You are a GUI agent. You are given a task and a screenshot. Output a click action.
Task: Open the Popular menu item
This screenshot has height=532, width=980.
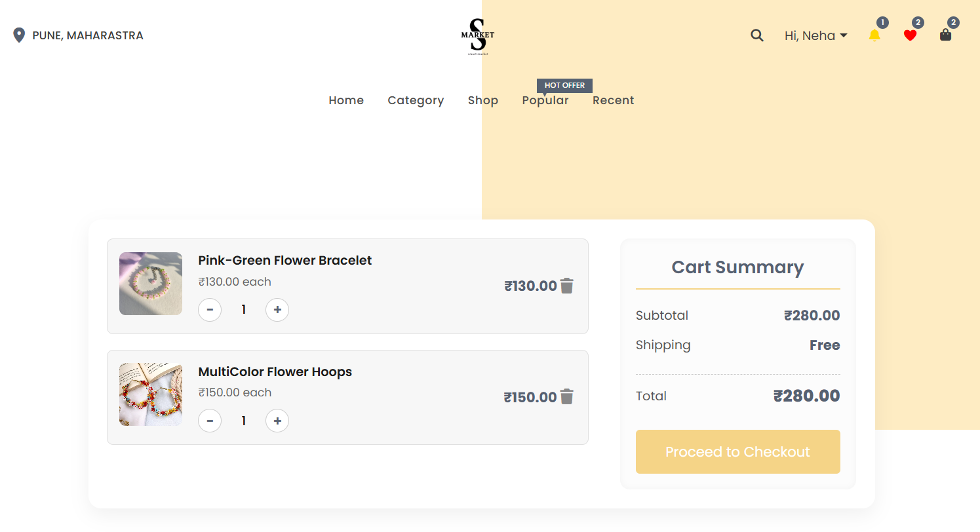coord(545,100)
